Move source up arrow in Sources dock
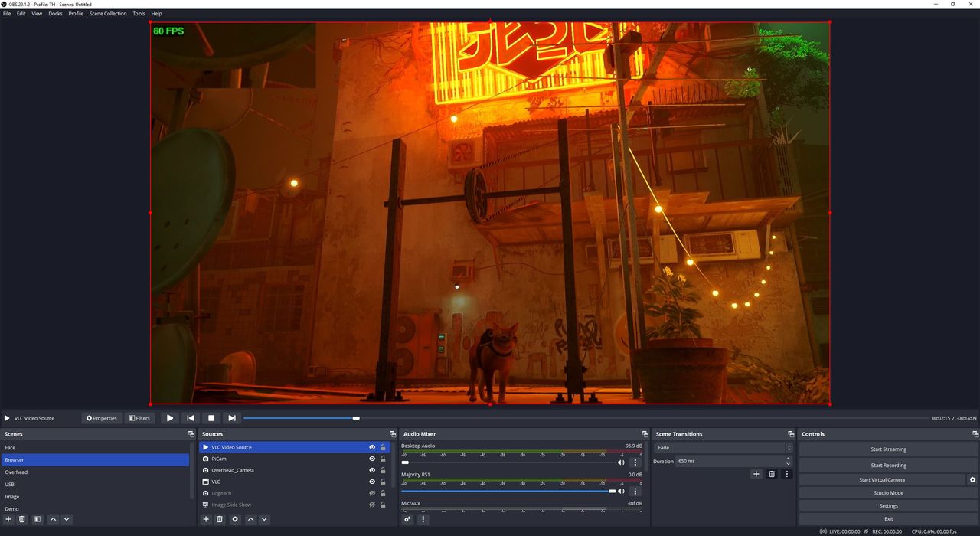The width and height of the screenshot is (980, 536). [250, 519]
